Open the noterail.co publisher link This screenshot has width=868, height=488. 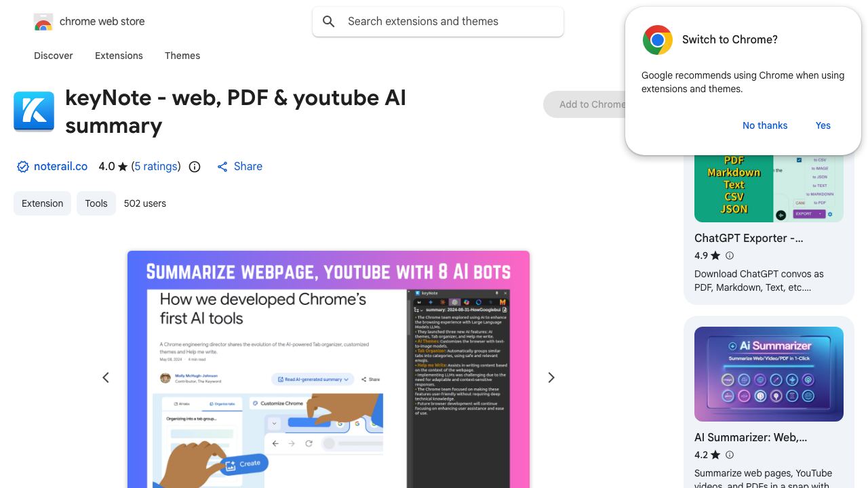pos(60,166)
